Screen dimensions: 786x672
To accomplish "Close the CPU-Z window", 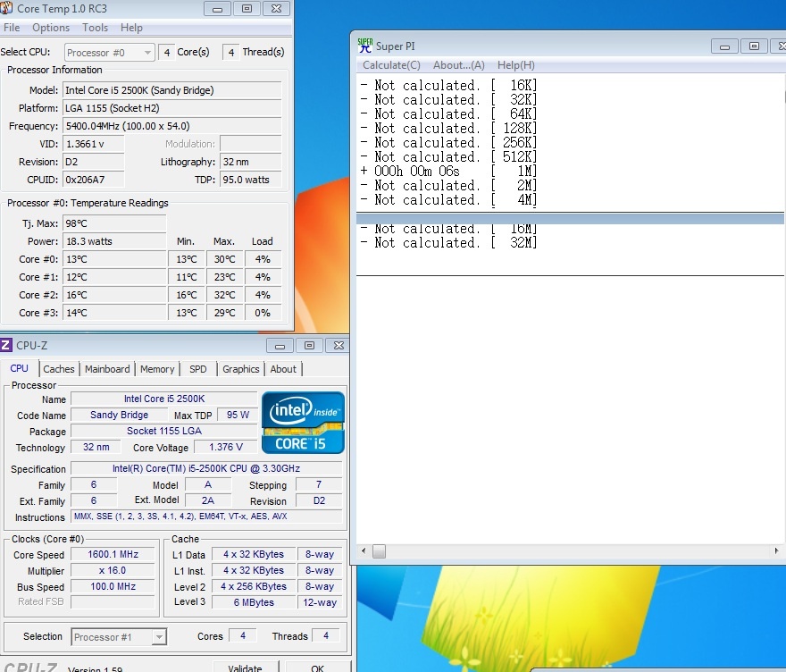I will 339,346.
